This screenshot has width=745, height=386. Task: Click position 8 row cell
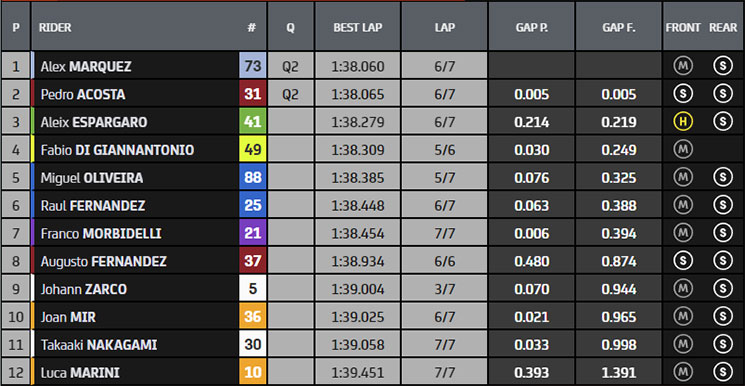[16, 261]
